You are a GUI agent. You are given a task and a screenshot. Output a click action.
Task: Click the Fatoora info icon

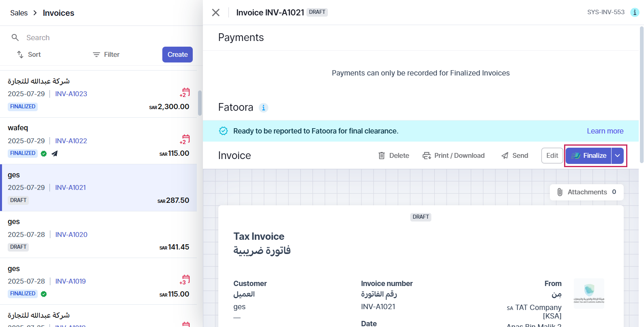[x=264, y=108]
